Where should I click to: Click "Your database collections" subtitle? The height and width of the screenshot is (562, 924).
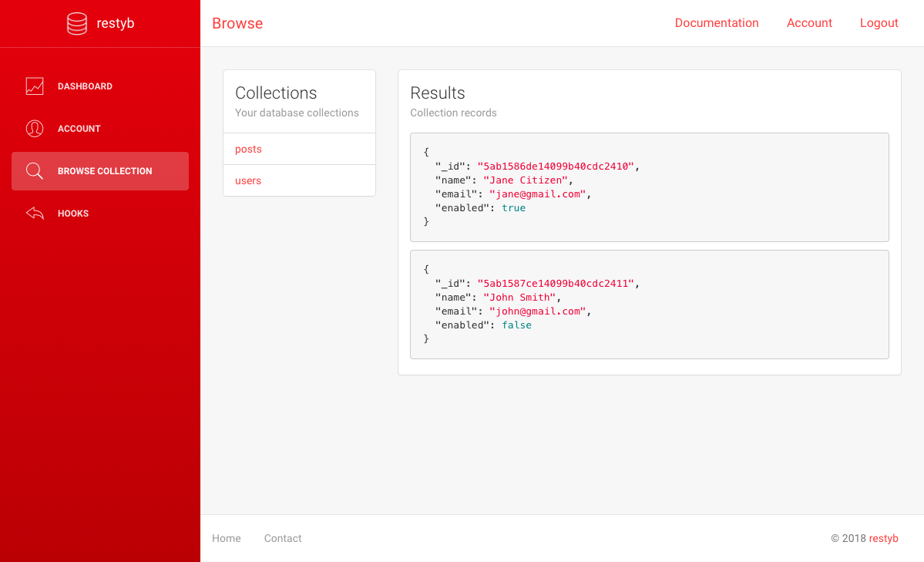coord(297,113)
